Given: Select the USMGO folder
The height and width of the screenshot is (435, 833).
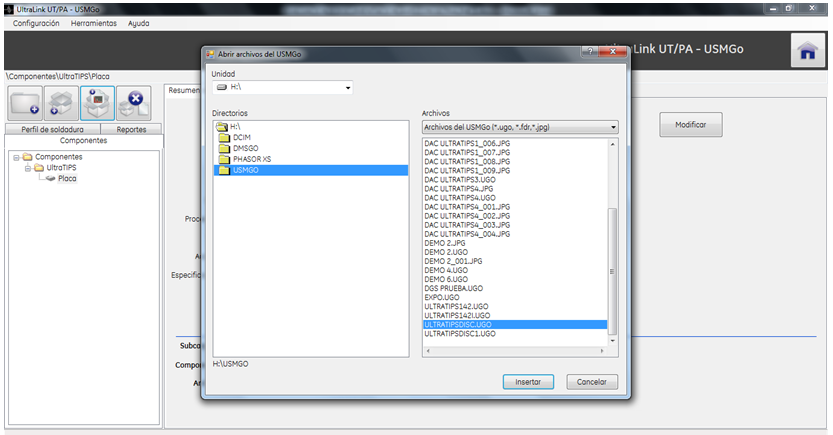Looking at the screenshot, I should pyautogui.click(x=311, y=170).
